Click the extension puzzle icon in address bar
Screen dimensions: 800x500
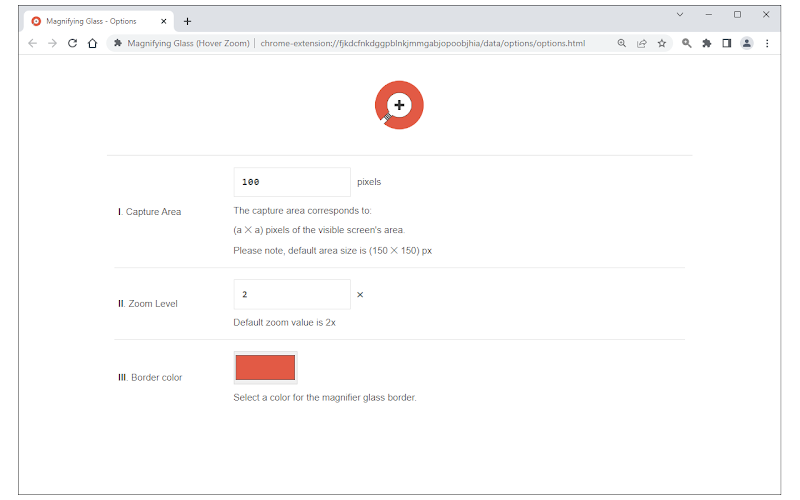pos(118,43)
